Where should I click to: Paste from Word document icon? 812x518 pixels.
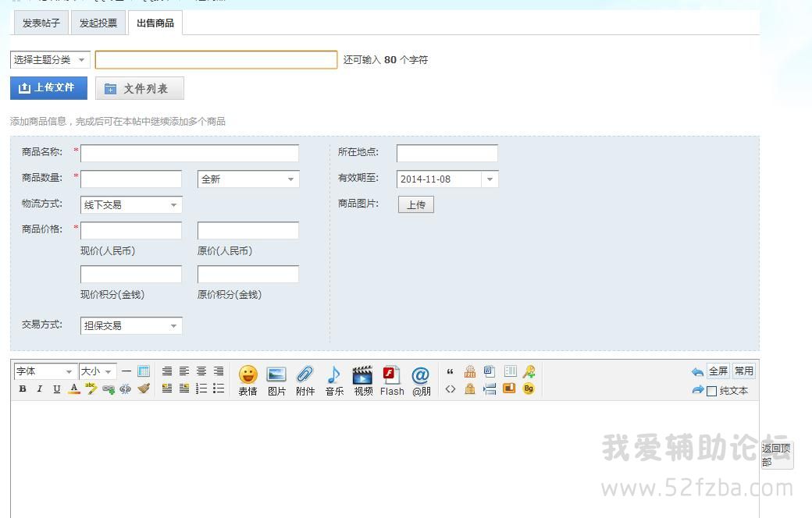click(x=490, y=371)
